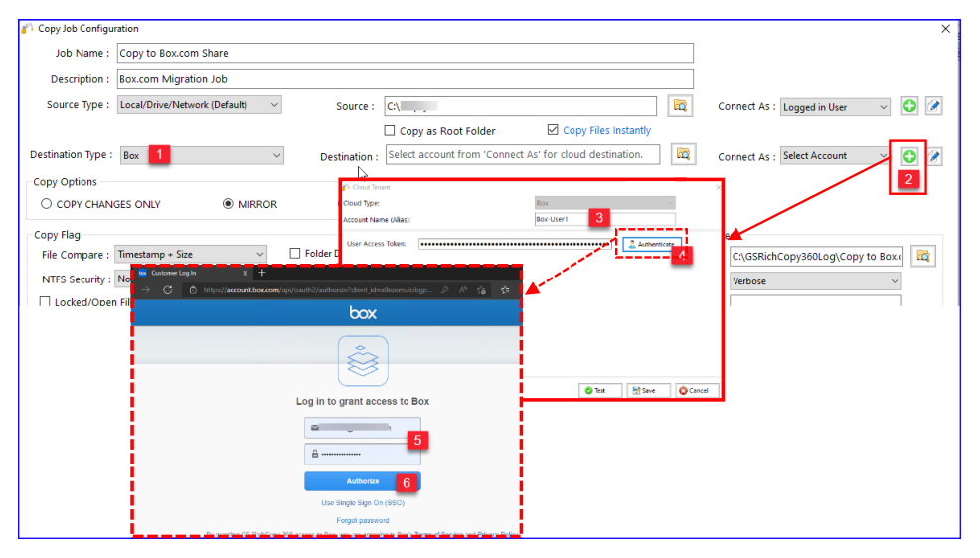This screenshot has height=558, width=980.
Task: Close the Customer Log In tab
Action: (245, 273)
